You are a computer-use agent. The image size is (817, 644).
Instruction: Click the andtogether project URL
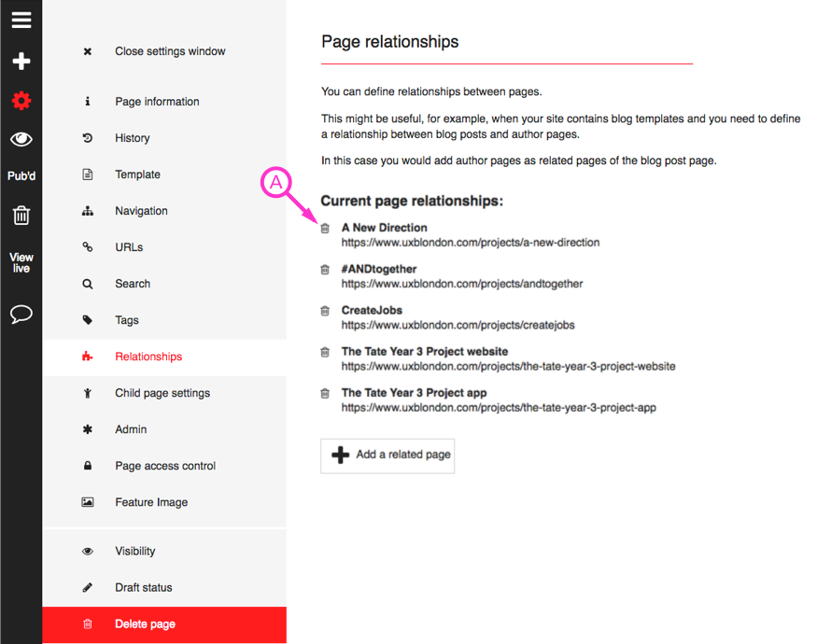462,284
